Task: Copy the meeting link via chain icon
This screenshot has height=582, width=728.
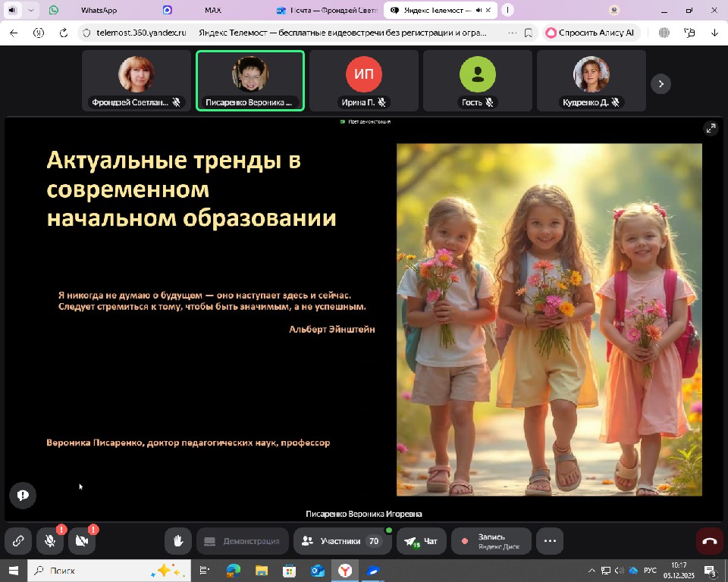Action: pos(18,541)
